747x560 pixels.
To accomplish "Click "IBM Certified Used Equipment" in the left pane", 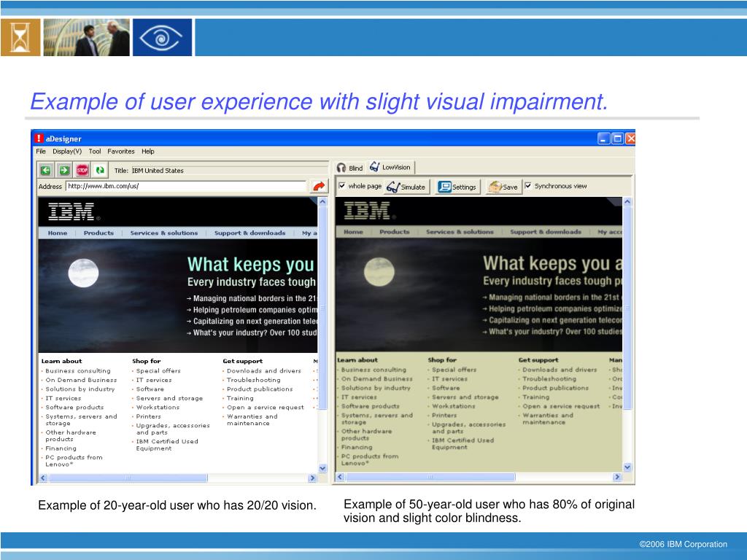I will 167,445.
